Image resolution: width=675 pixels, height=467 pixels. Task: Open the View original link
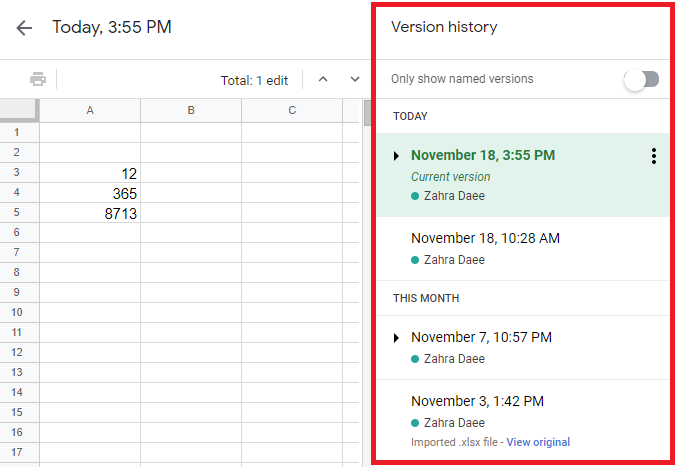tap(538, 442)
